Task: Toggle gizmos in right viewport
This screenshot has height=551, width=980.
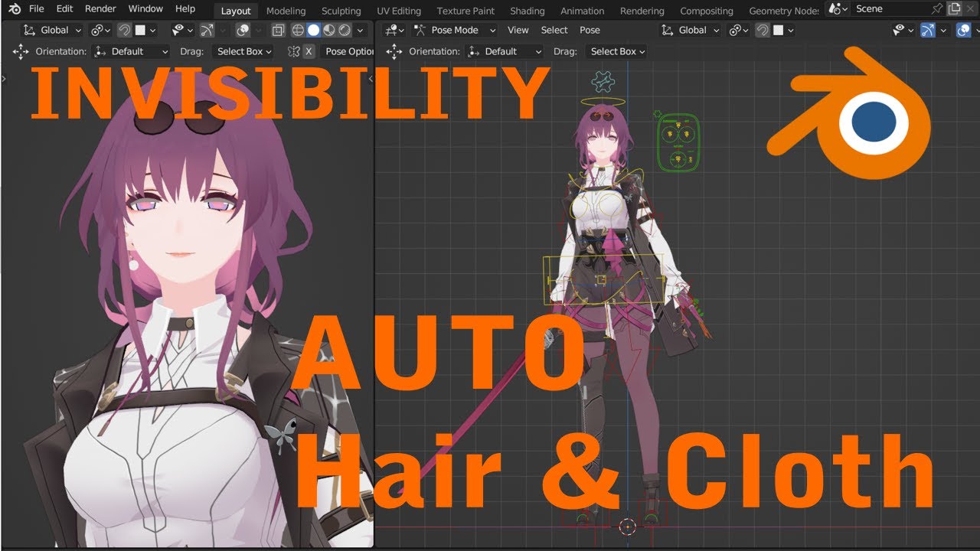Action: point(928,30)
